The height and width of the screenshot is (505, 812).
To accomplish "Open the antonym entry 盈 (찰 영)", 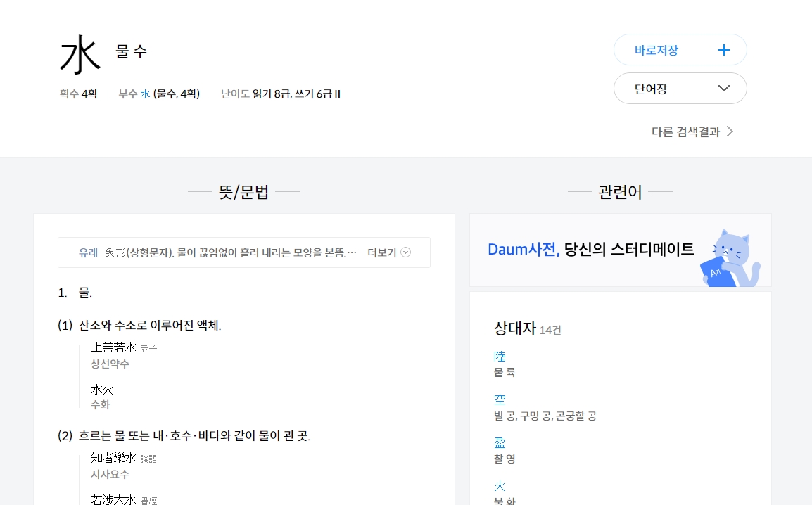I will pyautogui.click(x=500, y=442).
